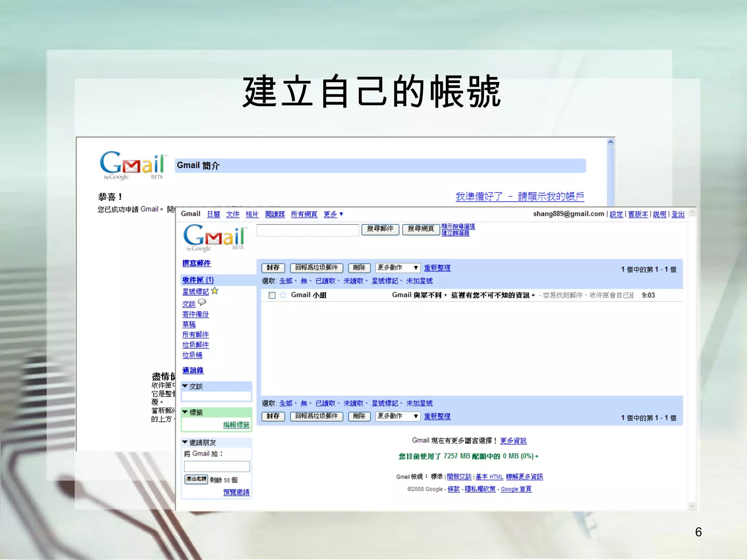Open the Gmail 小组 message subject
This screenshot has width=747, height=560.
(x=463, y=295)
